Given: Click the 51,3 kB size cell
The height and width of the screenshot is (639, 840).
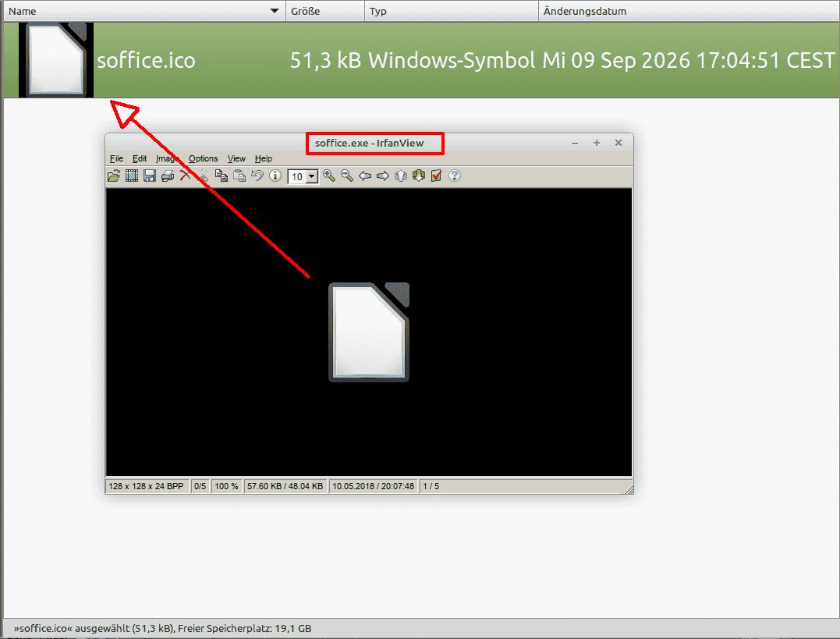Looking at the screenshot, I should pyautogui.click(x=326, y=61).
